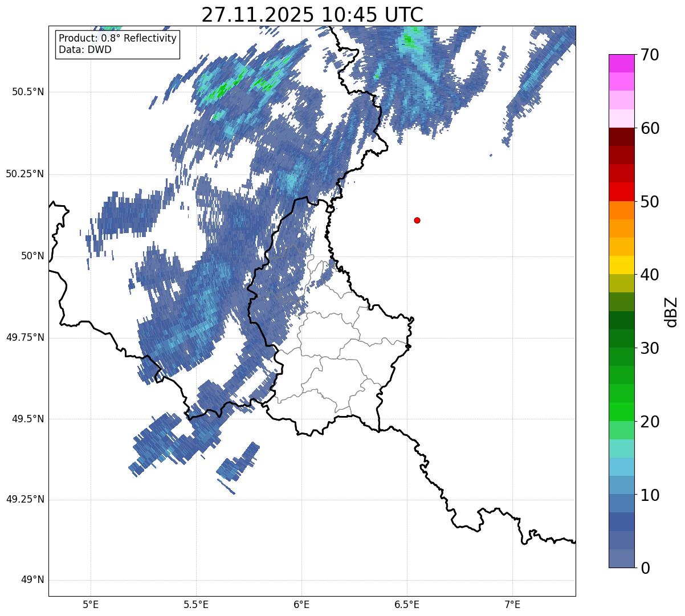Click the 49.25°N latitude label

pos(25,499)
